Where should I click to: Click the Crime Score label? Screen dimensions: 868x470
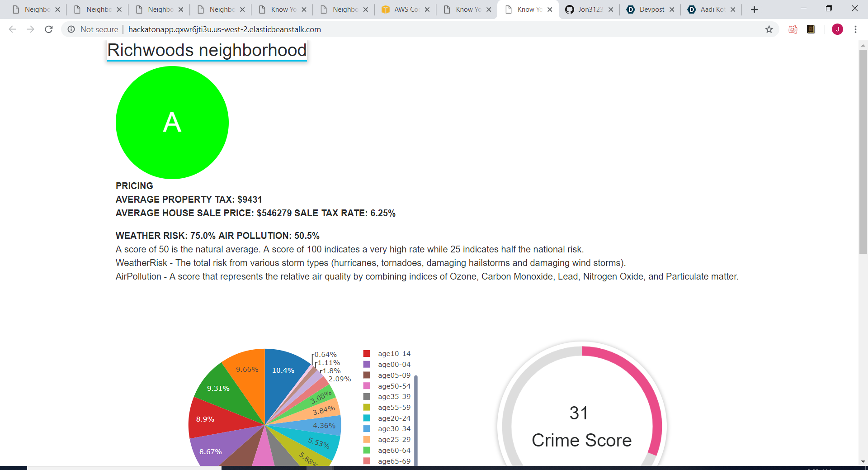(x=581, y=440)
